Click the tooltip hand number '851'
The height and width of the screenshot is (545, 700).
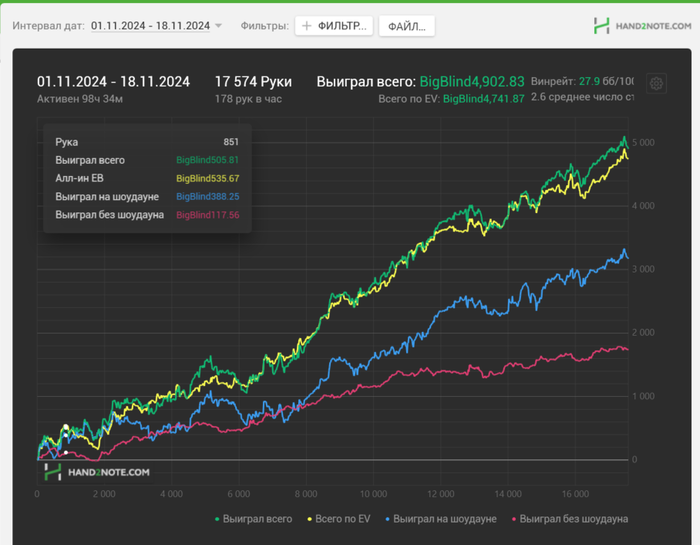coord(231,142)
